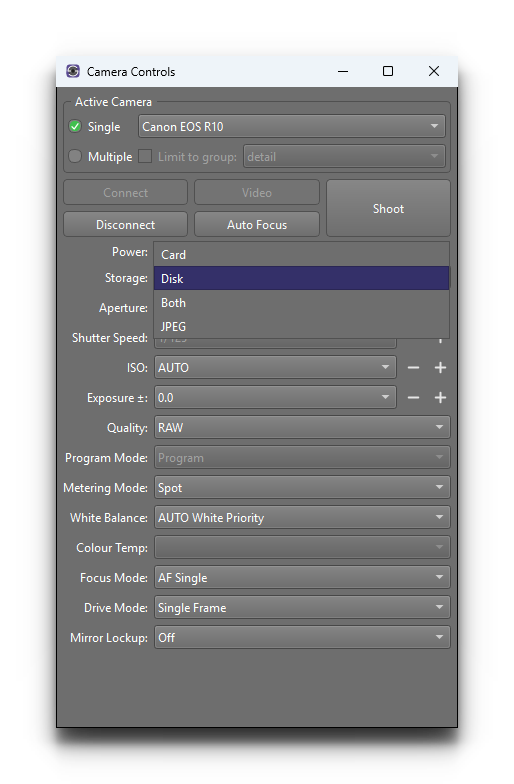Open the Drive Mode Single Frame dropdown

(x=302, y=608)
